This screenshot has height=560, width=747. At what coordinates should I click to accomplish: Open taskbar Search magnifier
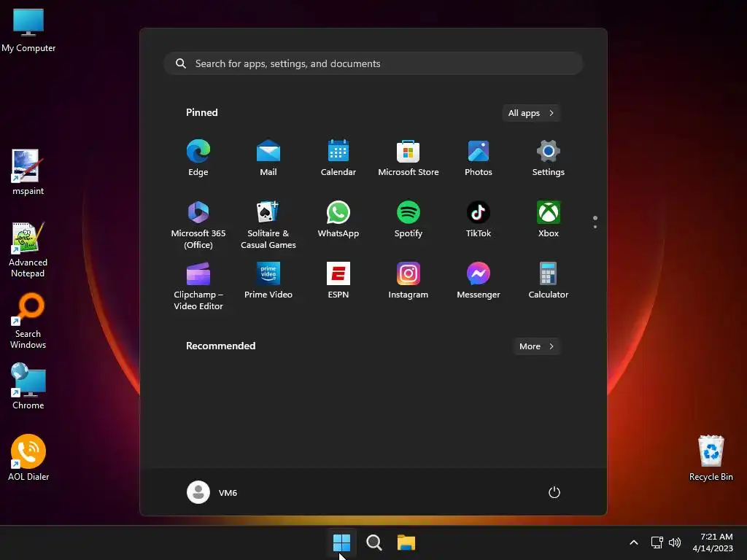374,542
